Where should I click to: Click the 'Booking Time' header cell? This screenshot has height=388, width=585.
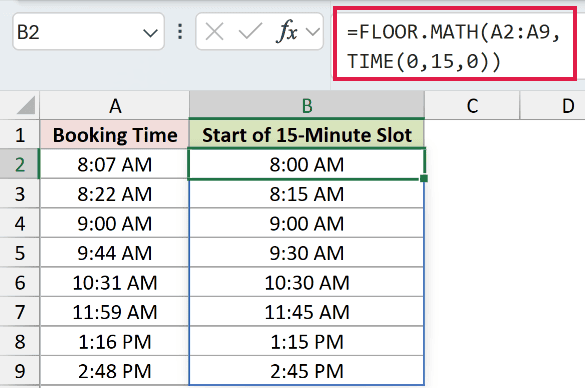click(115, 135)
